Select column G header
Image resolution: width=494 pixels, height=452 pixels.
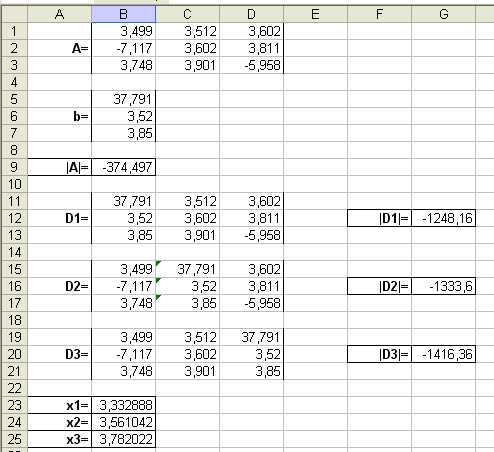(x=443, y=14)
